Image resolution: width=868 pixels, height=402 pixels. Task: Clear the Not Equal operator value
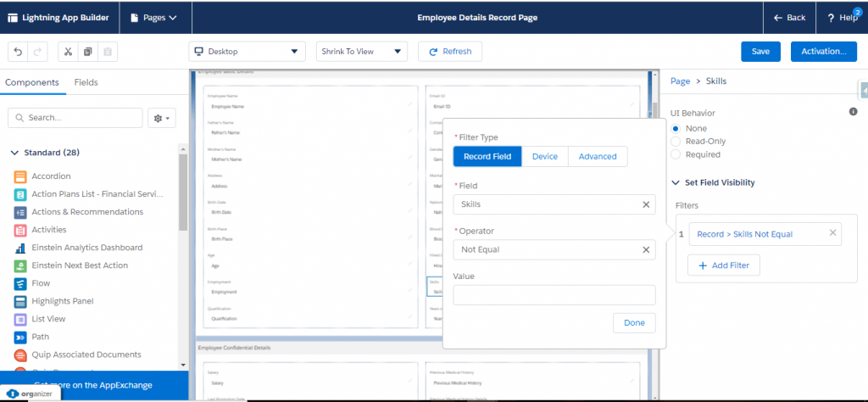[x=645, y=249]
